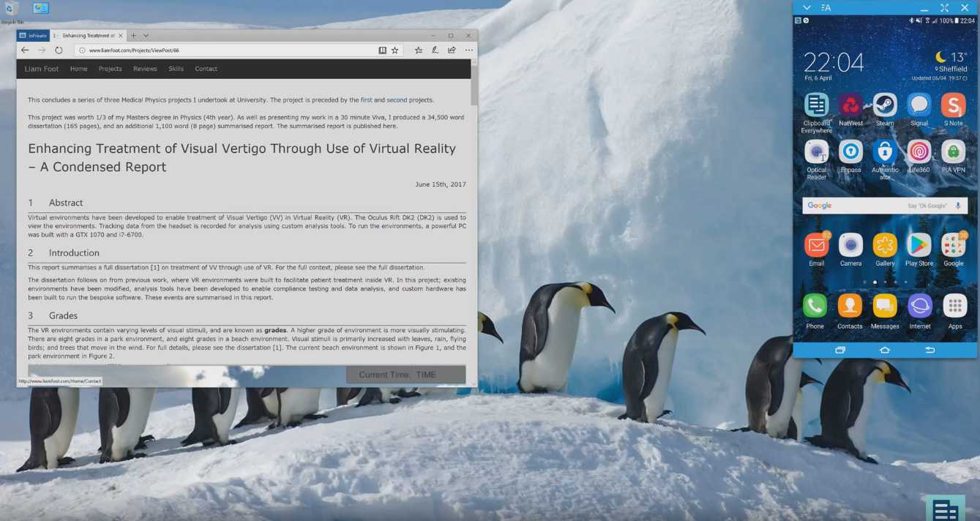980x521 pixels.
Task: Go to the Skills navigation page
Action: (x=176, y=69)
